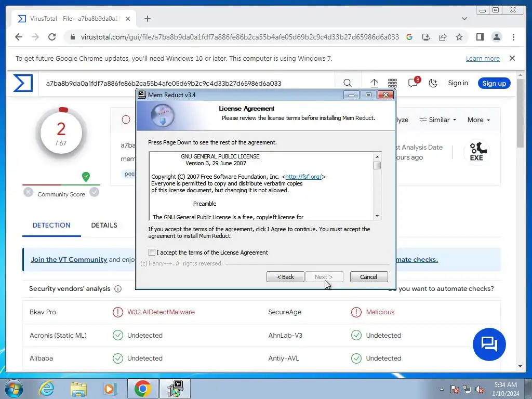The width and height of the screenshot is (532, 399).
Task: Open the media player taskbar icon
Action: click(110, 389)
